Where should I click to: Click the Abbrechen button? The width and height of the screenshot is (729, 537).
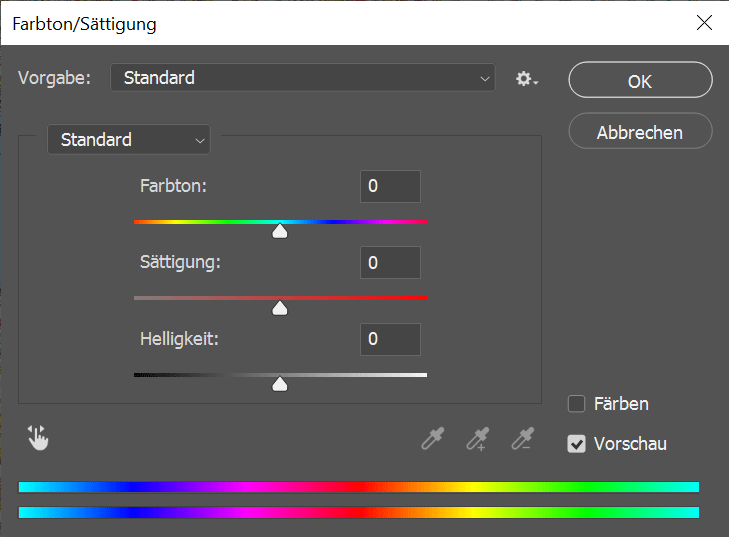click(640, 131)
